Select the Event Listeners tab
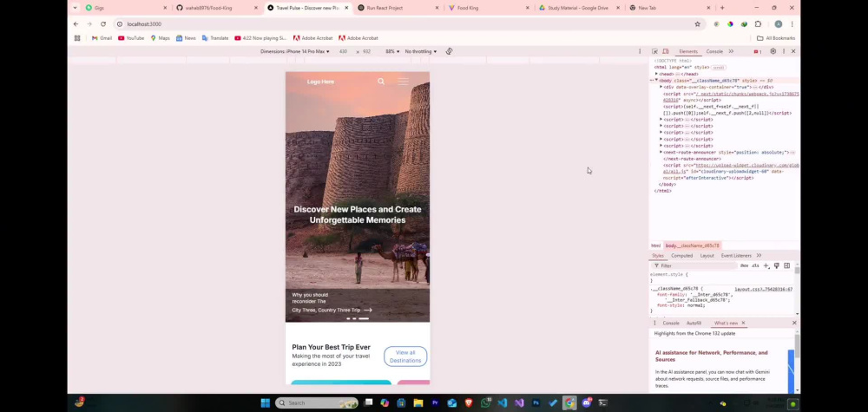The height and width of the screenshot is (412, 868). coord(736,256)
